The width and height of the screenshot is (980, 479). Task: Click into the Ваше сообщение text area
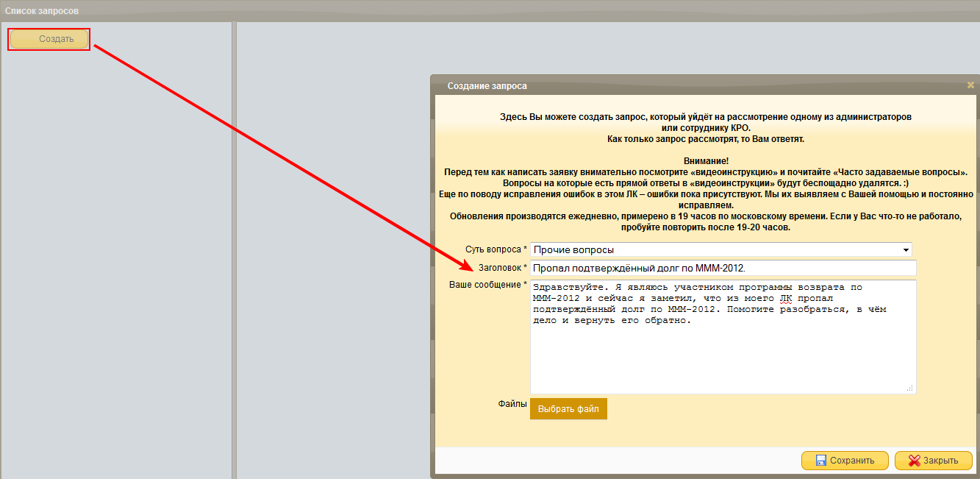[x=723, y=336]
